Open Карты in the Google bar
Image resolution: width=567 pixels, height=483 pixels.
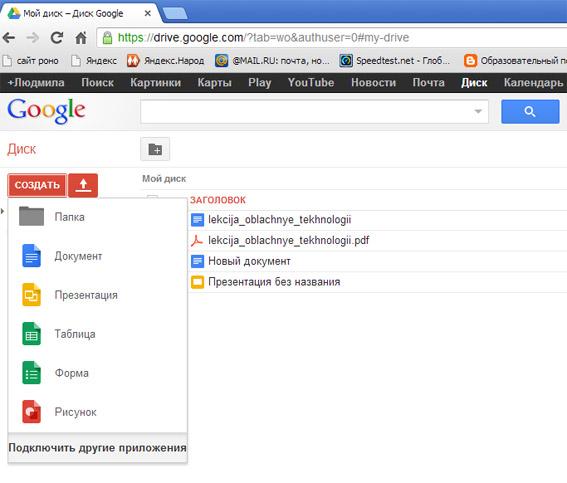[214, 83]
